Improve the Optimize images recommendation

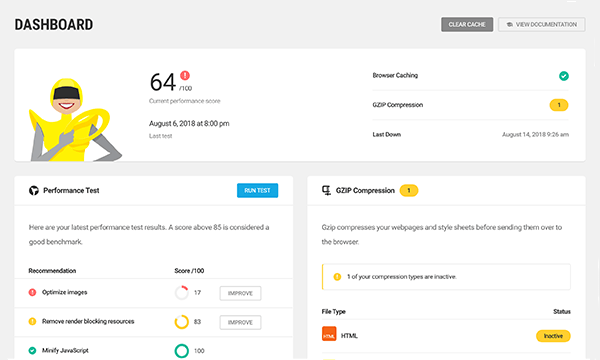pyautogui.click(x=240, y=293)
